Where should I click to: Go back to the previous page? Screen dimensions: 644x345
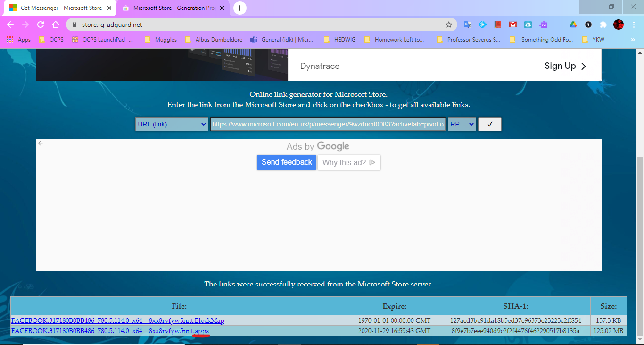(10, 25)
